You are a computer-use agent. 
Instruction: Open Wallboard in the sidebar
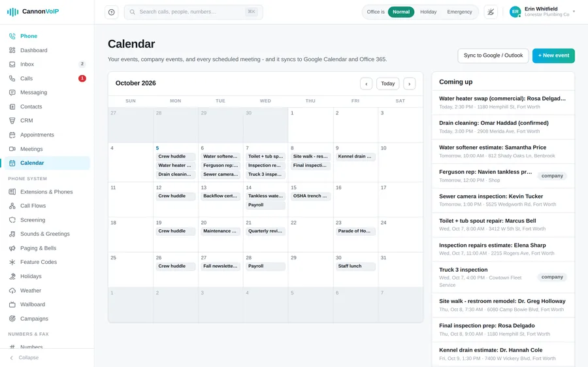tap(47, 304)
